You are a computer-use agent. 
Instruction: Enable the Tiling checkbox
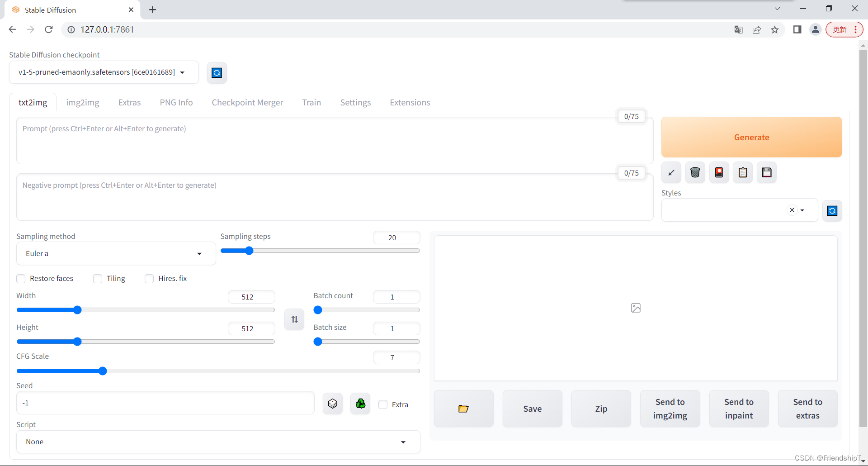pos(98,279)
